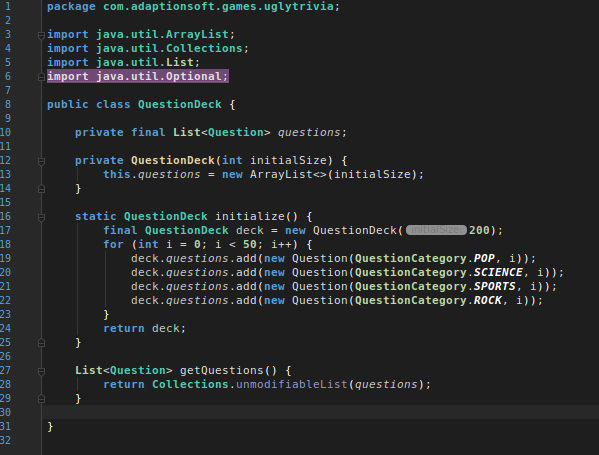Click the initialize method name on line 16
Image resolution: width=599 pixels, height=455 pixels.
point(249,216)
